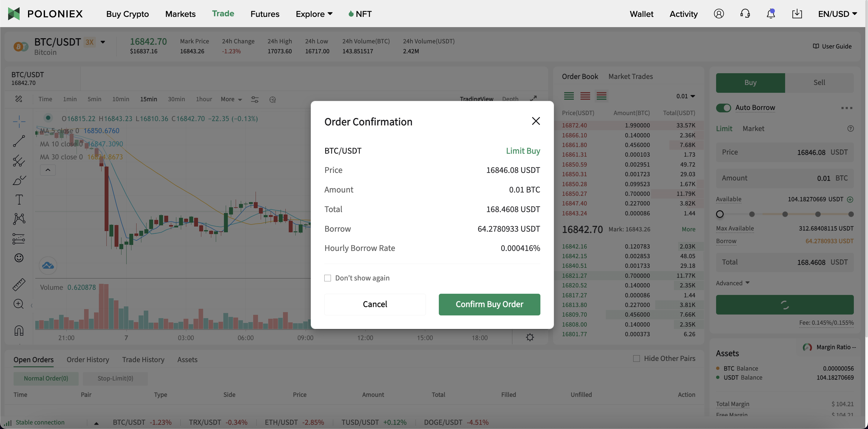This screenshot has width=868, height=429.
Task: Open notifications via the bell icon
Action: (x=771, y=14)
